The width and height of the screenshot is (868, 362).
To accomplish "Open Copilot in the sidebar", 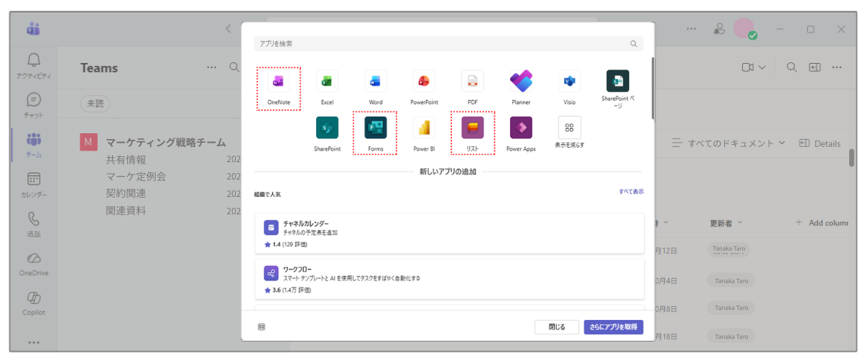I will click(33, 304).
